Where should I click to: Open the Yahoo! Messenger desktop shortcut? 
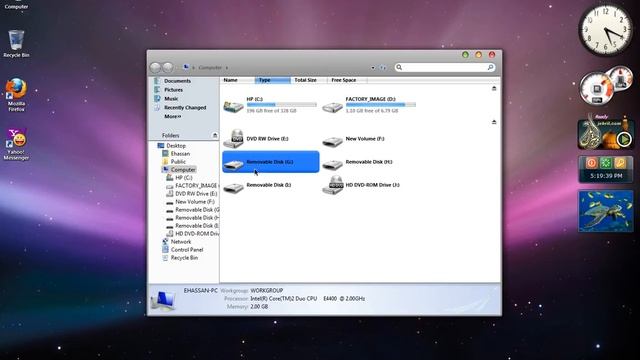point(16,144)
